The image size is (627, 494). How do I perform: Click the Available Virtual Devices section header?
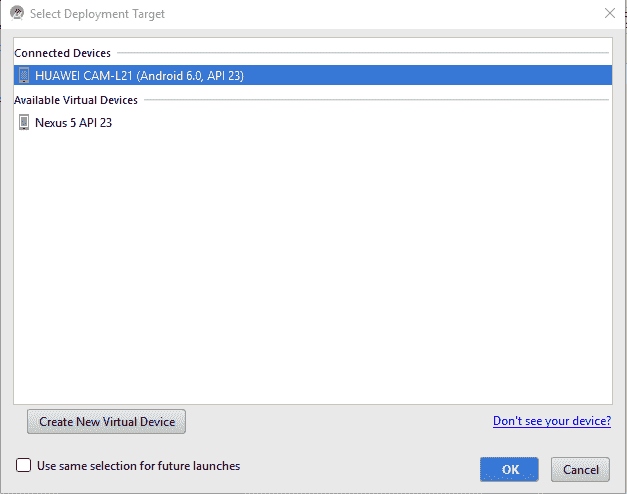pos(76,100)
